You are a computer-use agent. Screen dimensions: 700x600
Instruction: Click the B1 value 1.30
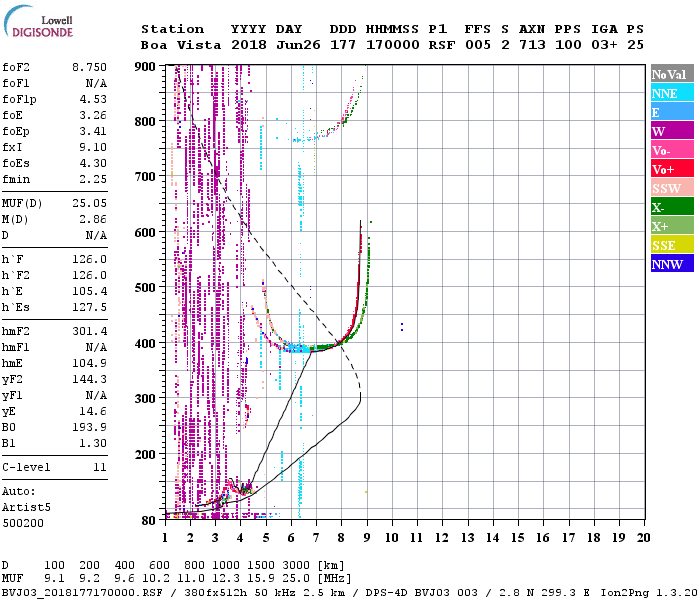coord(93,443)
